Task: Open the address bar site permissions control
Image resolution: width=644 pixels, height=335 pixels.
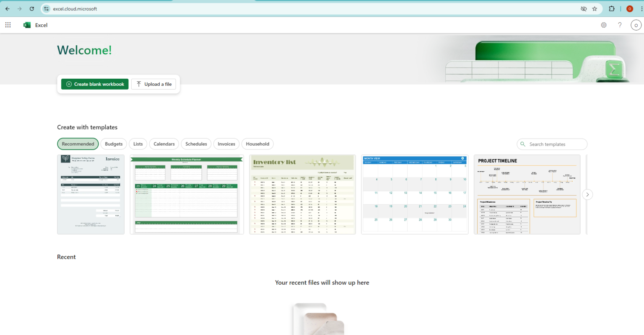Action: (46, 8)
